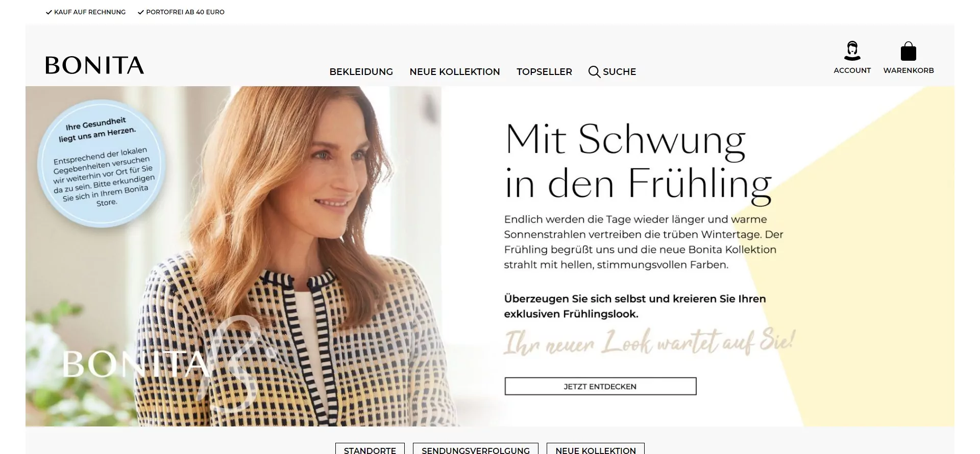Viewport: 980px width, 454px height.
Task: Open the Bekleidung menu
Action: point(361,72)
